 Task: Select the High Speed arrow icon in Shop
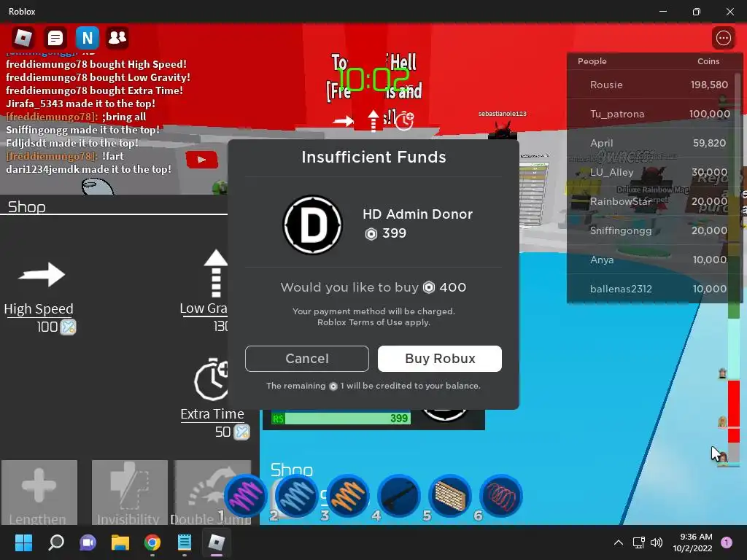point(42,274)
